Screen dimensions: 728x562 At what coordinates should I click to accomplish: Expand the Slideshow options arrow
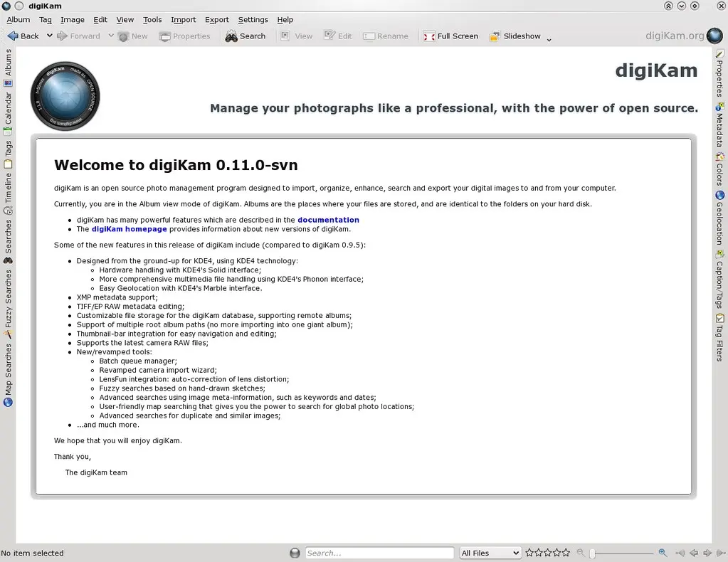(549, 38)
